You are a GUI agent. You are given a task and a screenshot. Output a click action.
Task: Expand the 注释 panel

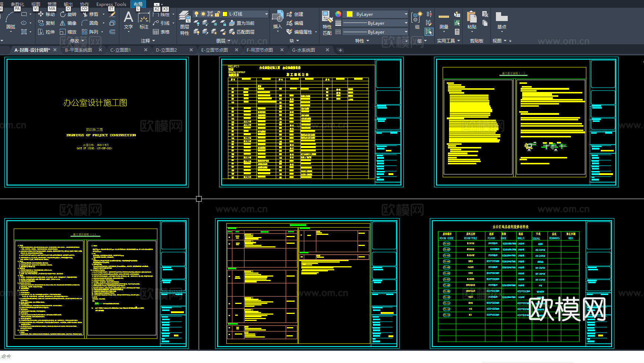(148, 41)
